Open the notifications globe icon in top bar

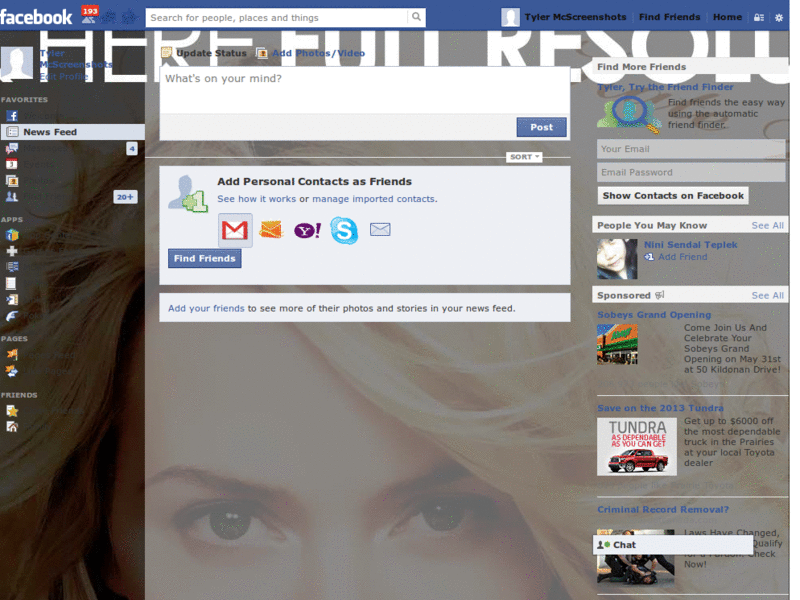[129, 17]
